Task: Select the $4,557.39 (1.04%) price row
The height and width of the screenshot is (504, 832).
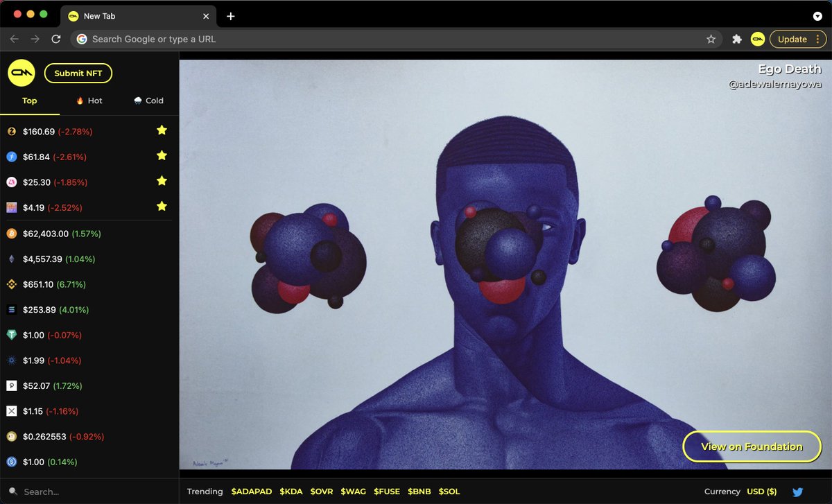Action: click(x=89, y=259)
